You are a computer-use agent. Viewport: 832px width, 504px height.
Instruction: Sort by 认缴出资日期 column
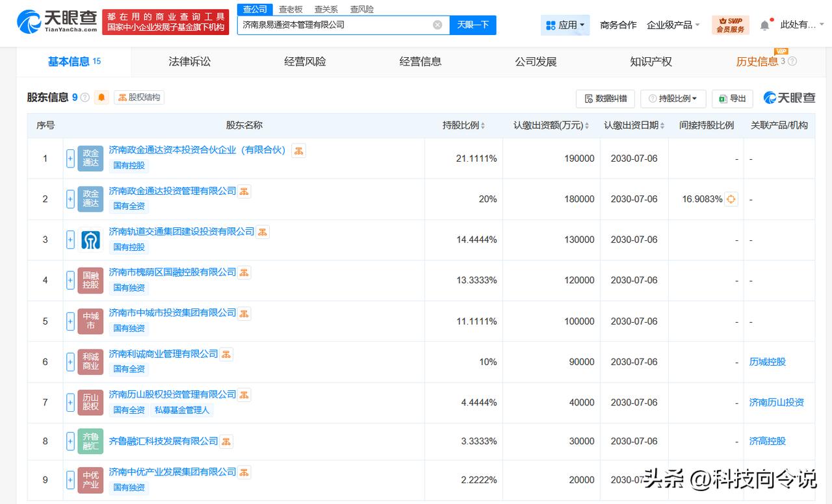click(634, 125)
